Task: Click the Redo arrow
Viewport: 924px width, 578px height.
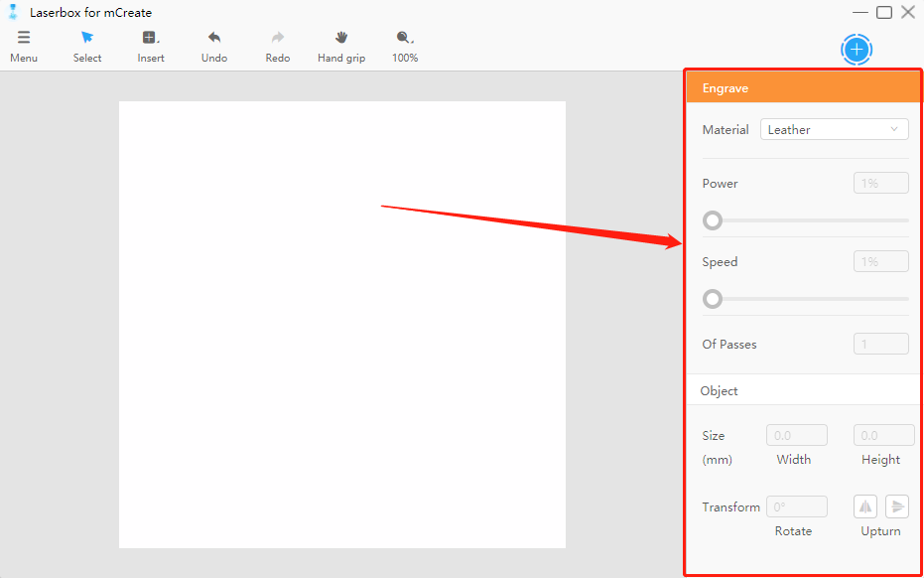Action: (278, 38)
